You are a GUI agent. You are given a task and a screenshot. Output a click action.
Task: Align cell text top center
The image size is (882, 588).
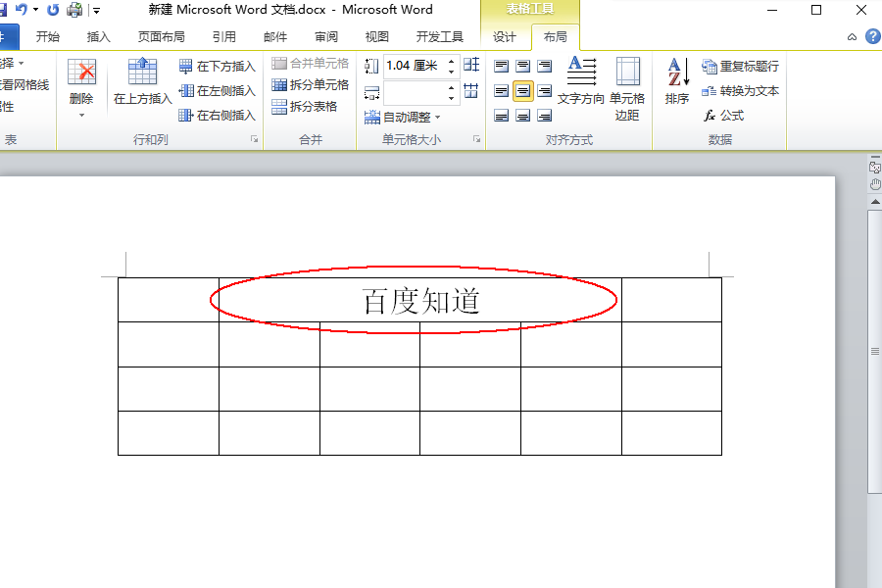coord(523,67)
